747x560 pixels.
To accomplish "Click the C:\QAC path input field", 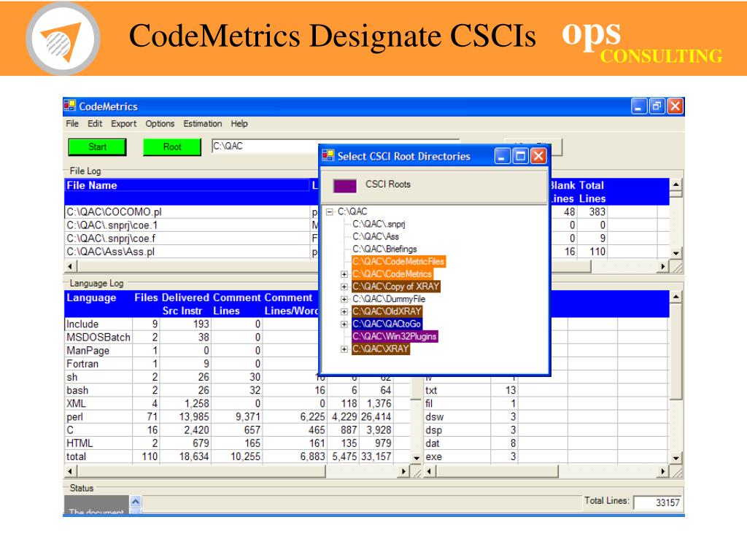I will click(x=265, y=146).
